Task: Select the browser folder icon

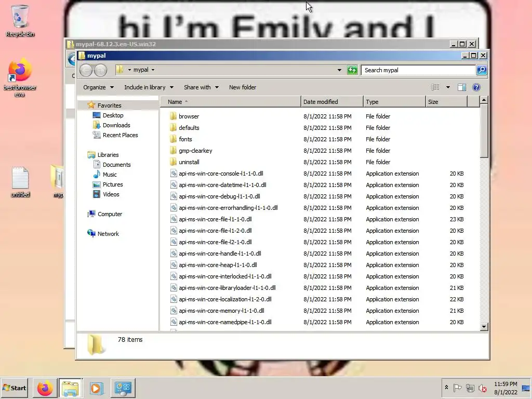Action: click(x=173, y=116)
